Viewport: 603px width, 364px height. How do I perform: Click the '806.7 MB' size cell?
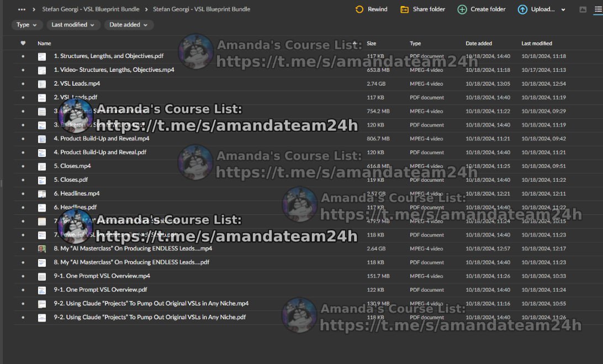(x=378, y=139)
